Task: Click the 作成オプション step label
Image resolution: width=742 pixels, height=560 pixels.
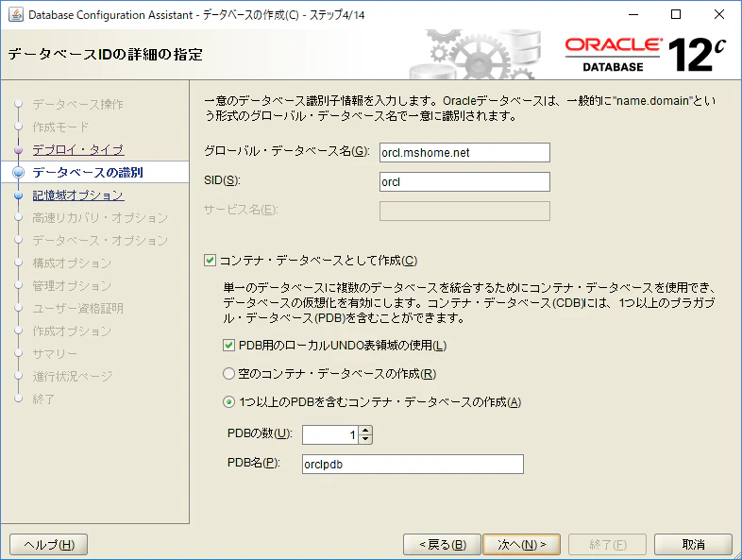Action: pyautogui.click(x=72, y=331)
